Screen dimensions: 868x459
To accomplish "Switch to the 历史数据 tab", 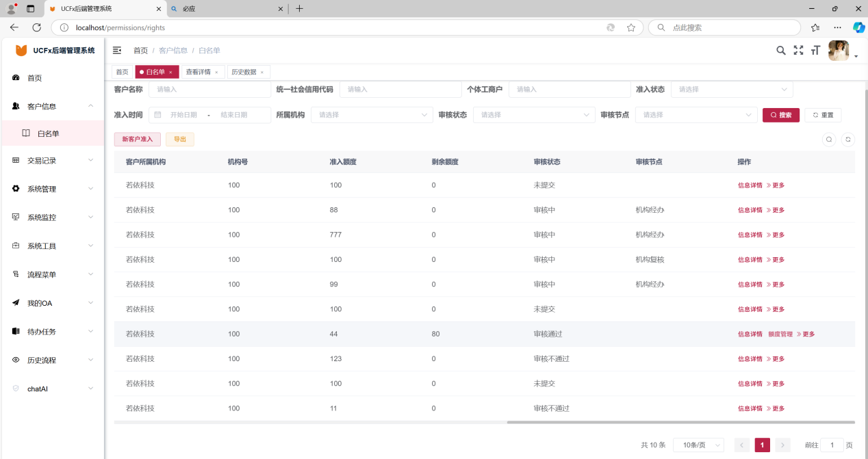I will 244,72.
